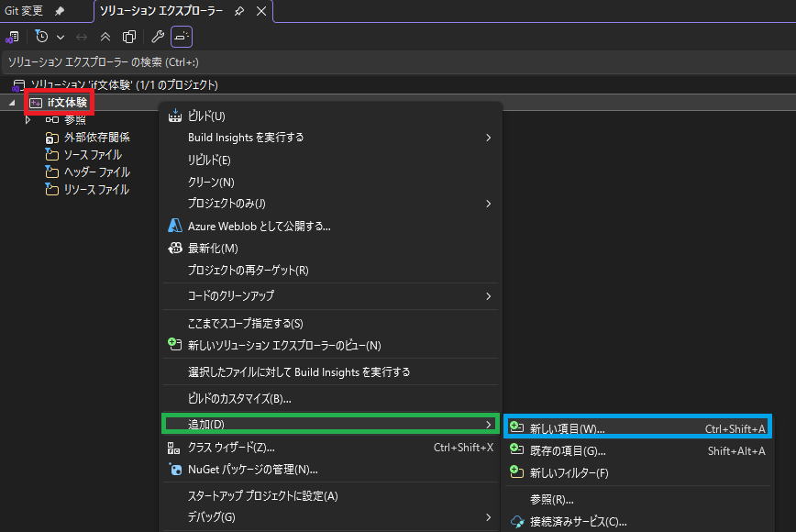
Task: Pin the Solution Explorer tab
Action: 239,11
